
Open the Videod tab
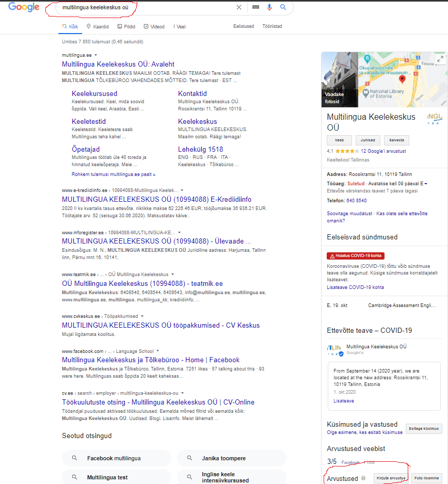[154, 26]
